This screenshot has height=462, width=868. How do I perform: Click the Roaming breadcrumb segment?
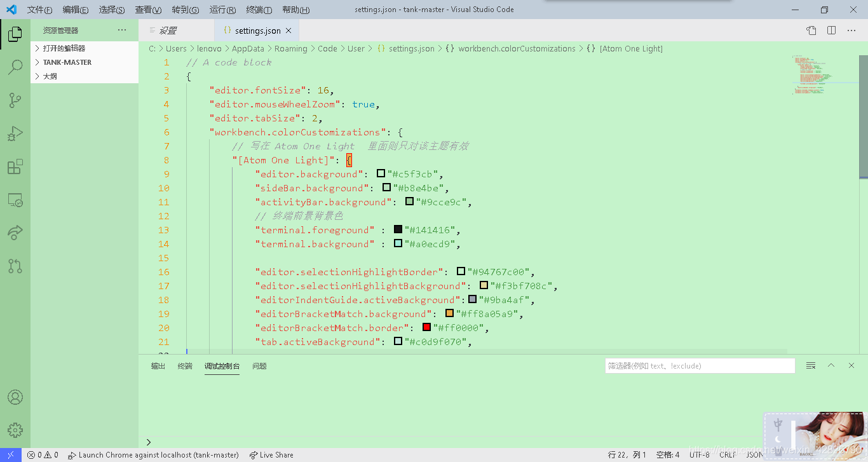coord(291,48)
